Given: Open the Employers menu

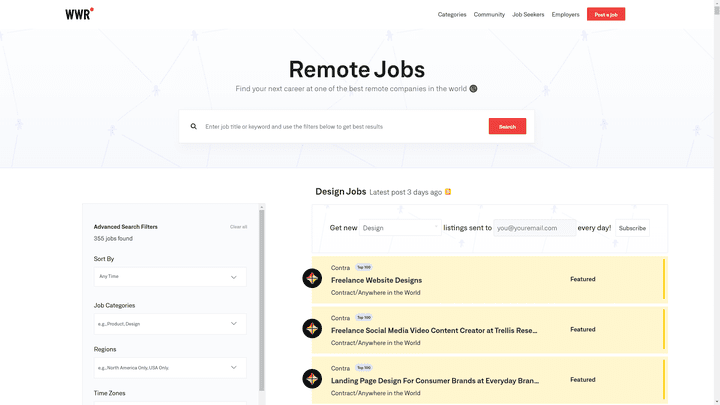Looking at the screenshot, I should point(565,15).
